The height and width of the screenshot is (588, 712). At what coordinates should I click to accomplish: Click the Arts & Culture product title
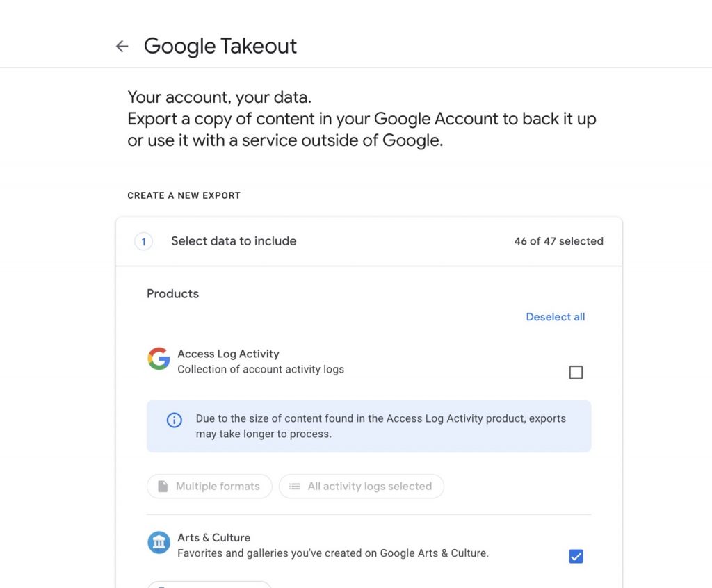pos(214,537)
